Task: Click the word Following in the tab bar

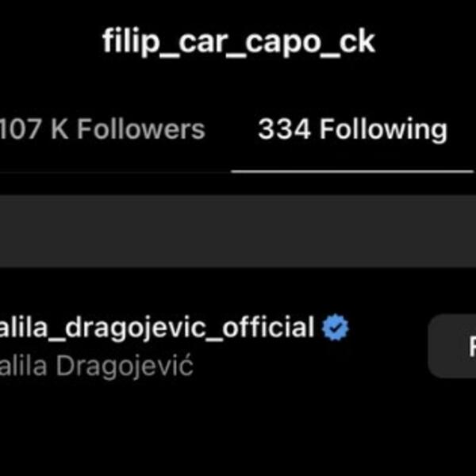Action: [383, 130]
